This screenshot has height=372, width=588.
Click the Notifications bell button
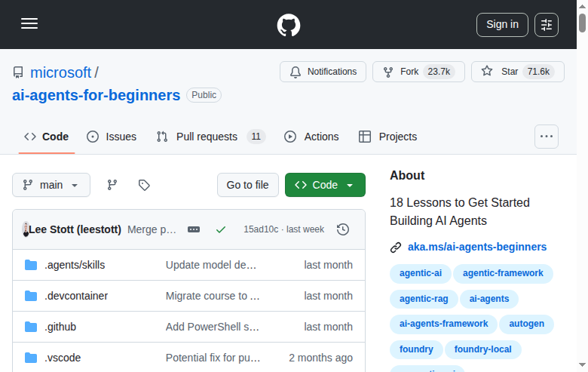point(323,72)
